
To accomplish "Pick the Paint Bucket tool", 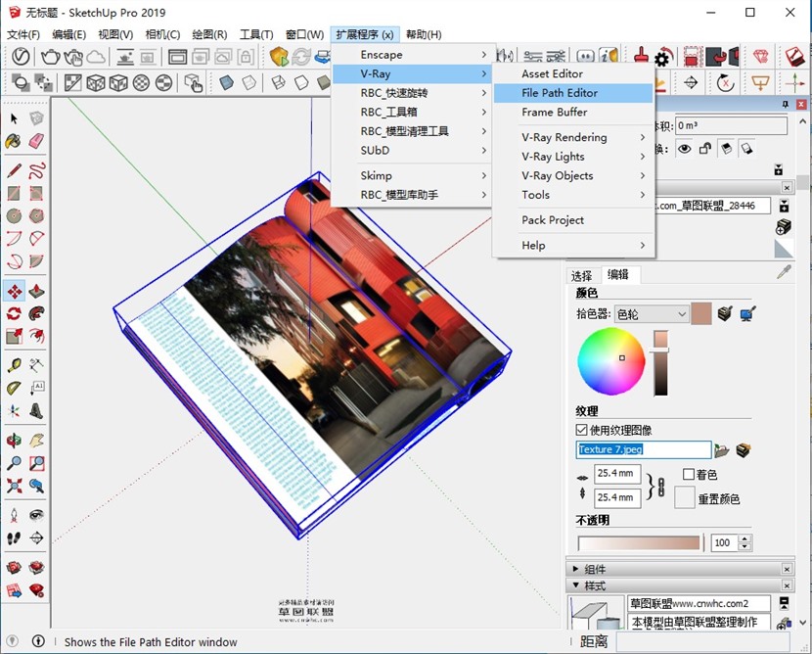I will [x=14, y=142].
